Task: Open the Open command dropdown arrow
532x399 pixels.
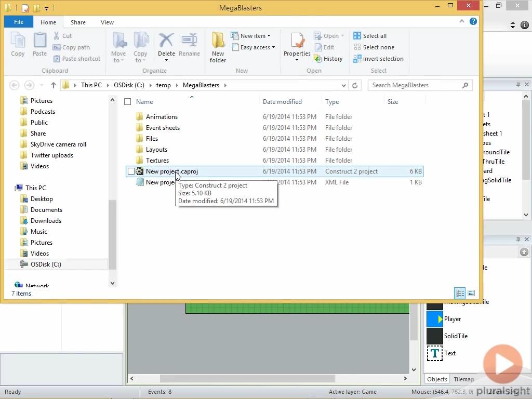Action: click(x=342, y=36)
